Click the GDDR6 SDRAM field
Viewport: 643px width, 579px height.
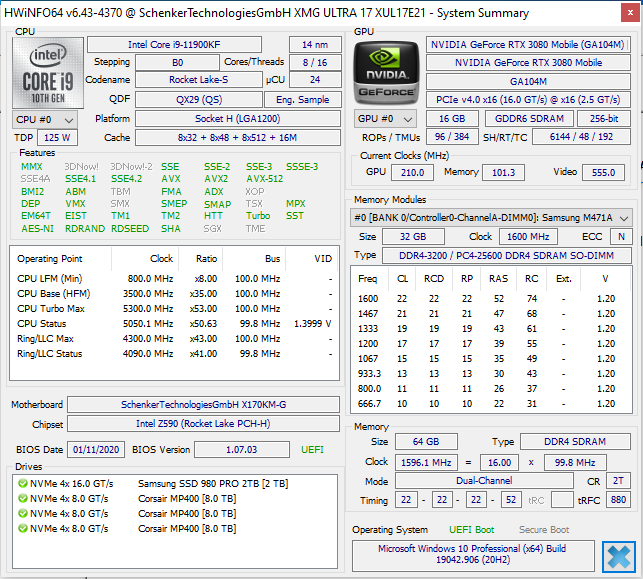pyautogui.click(x=529, y=119)
